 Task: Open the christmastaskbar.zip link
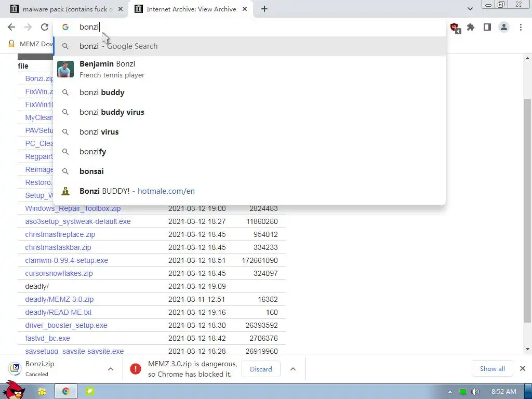[x=58, y=247]
